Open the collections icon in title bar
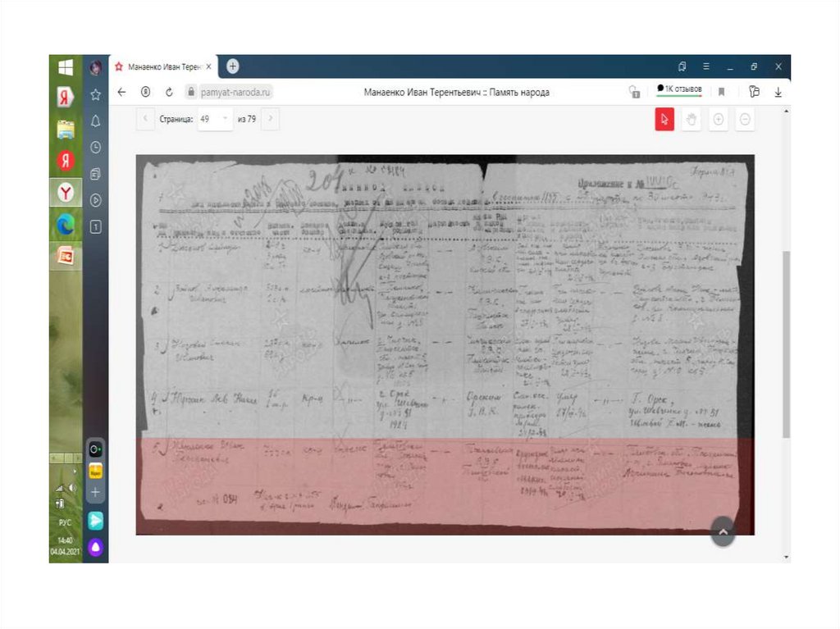Viewport: 840px width, 629px height. [x=682, y=66]
